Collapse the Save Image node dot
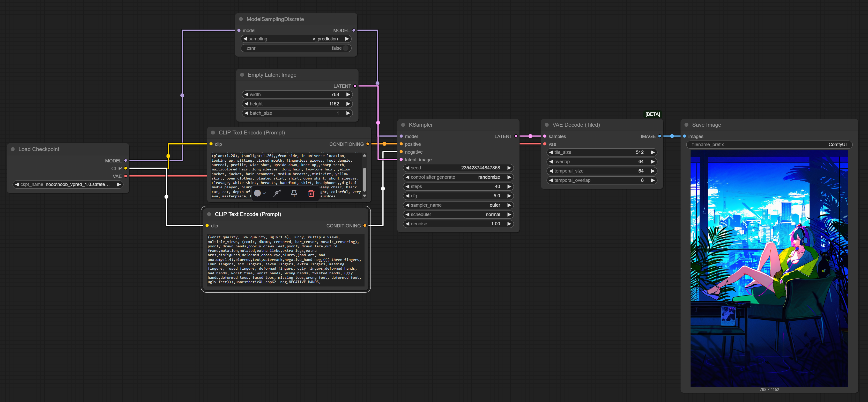The width and height of the screenshot is (868, 402). pyautogui.click(x=686, y=125)
